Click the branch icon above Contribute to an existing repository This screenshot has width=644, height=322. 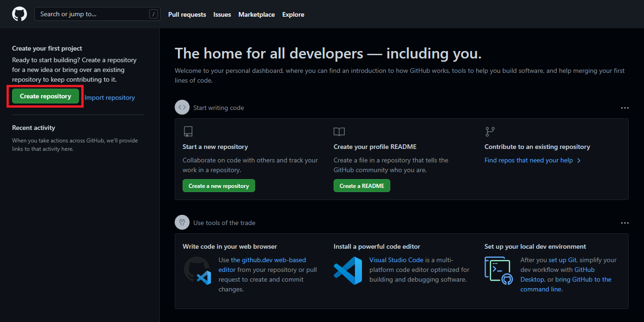click(x=490, y=132)
